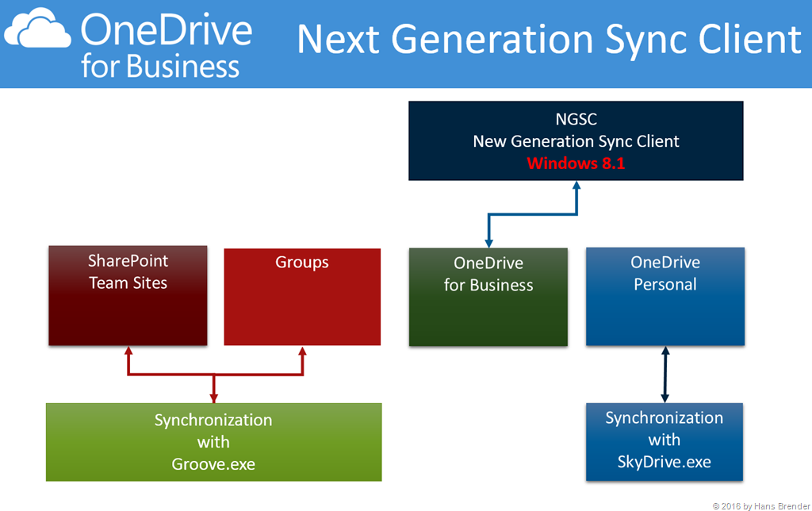Select the red Groups box
The height and width of the screenshot is (511, 812).
point(302,298)
